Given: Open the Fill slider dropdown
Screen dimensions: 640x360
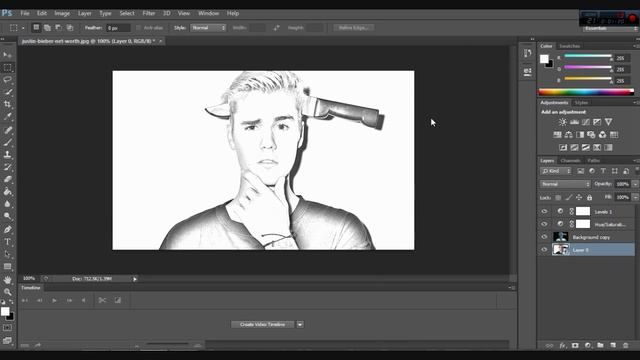Looking at the screenshot, I should tap(635, 197).
